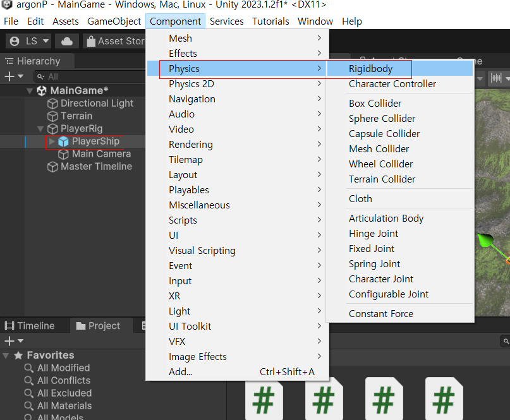
Task: Open the Audio submenu
Action: coord(238,114)
